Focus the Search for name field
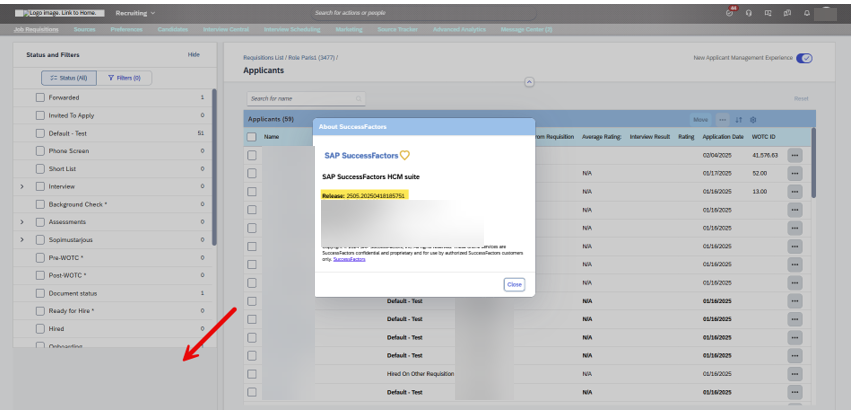 click(x=306, y=99)
